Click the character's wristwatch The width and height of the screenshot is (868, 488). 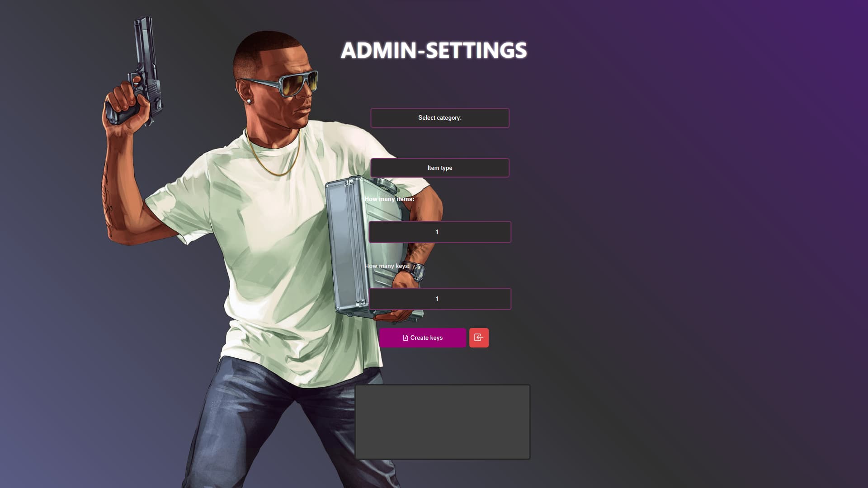[x=415, y=272]
